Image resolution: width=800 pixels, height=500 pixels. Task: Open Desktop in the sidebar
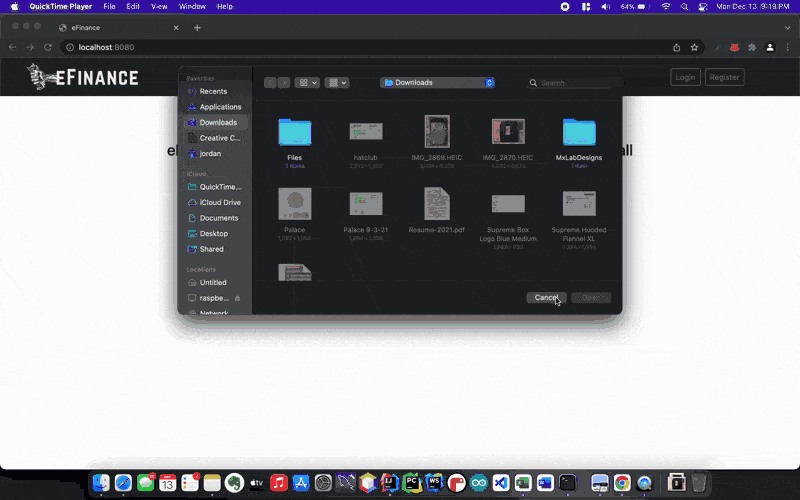(x=213, y=233)
